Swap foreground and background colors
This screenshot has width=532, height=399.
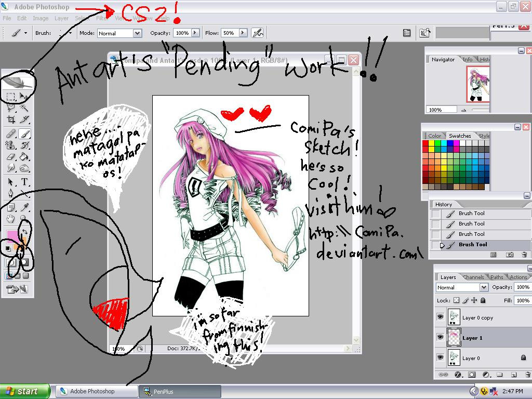click(25, 232)
